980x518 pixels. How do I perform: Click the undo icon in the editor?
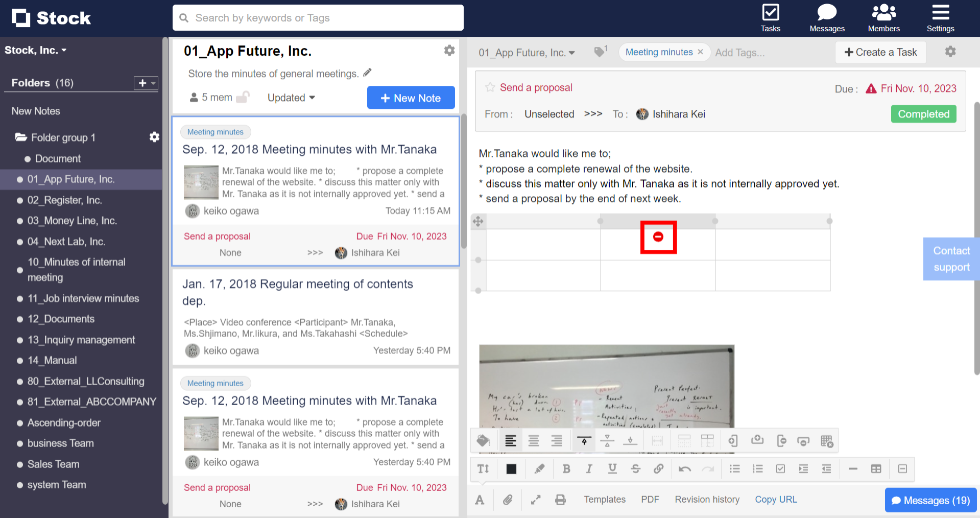point(684,468)
